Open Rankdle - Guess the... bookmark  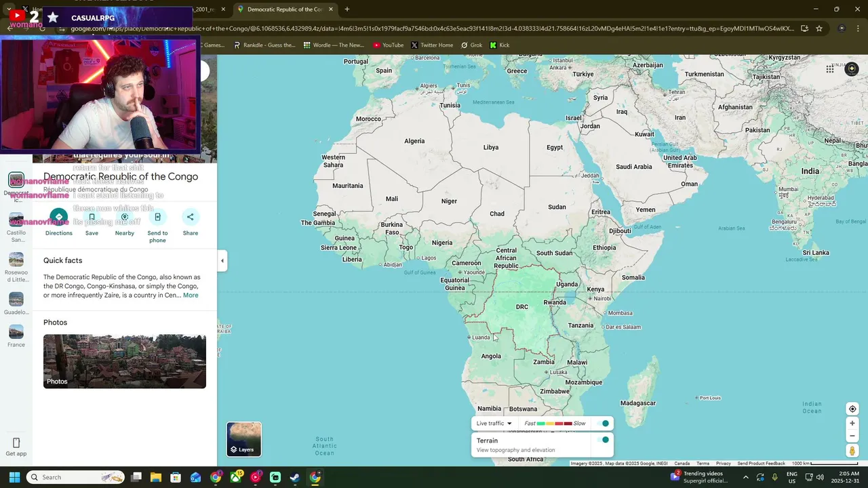(264, 45)
